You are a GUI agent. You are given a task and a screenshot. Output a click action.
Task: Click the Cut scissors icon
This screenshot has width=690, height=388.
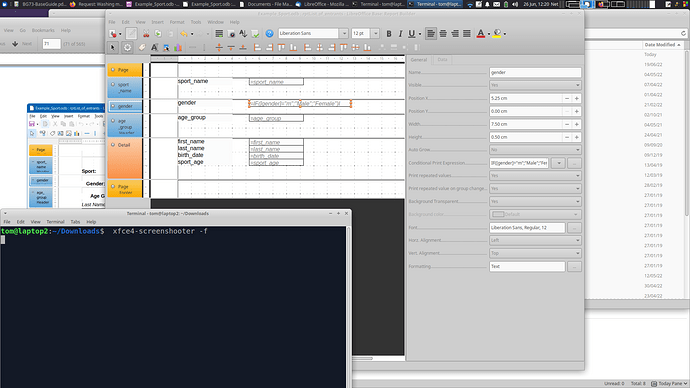(146, 33)
